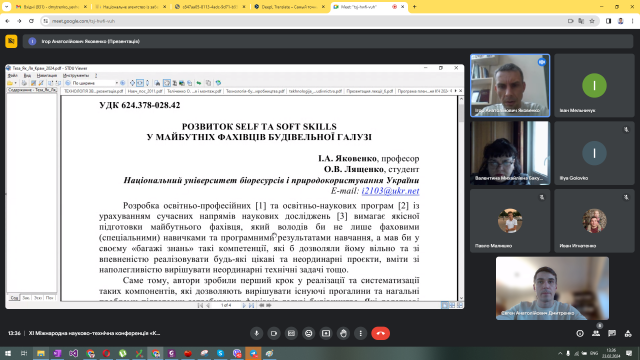Open File Explorer from taskbar
The width and height of the screenshot is (640, 360).
[x=41, y=353]
